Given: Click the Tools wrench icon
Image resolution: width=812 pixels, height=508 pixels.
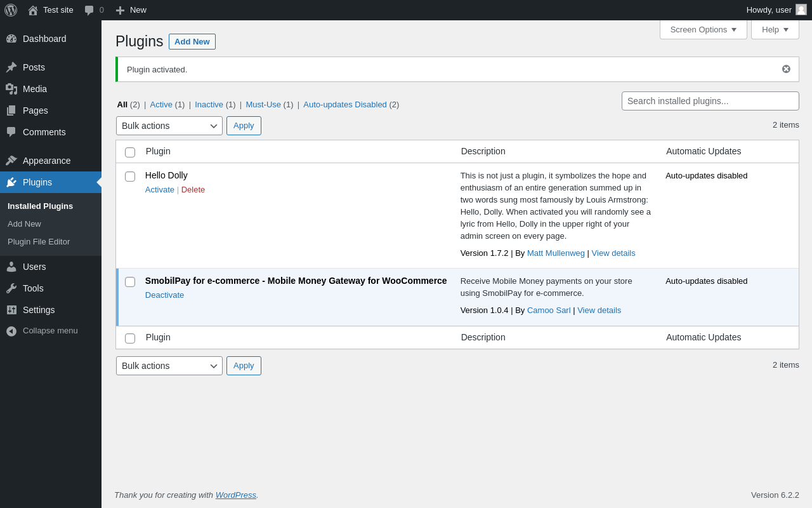Looking at the screenshot, I should click(x=11, y=288).
